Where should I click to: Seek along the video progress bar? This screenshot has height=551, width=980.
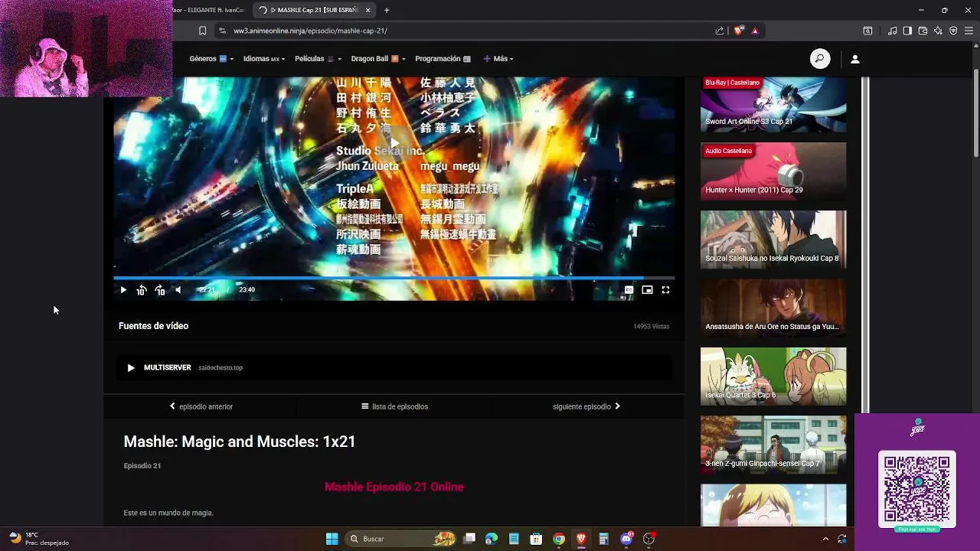point(394,278)
